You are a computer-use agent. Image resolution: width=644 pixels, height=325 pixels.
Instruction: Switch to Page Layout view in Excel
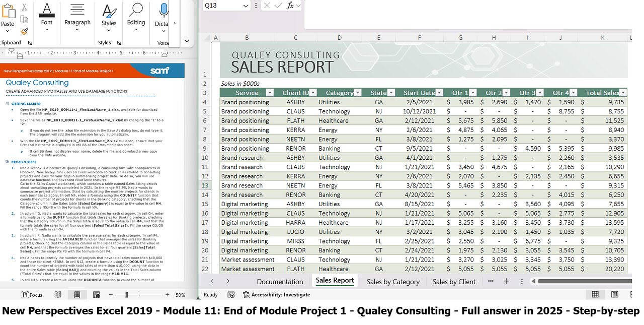tap(614, 295)
